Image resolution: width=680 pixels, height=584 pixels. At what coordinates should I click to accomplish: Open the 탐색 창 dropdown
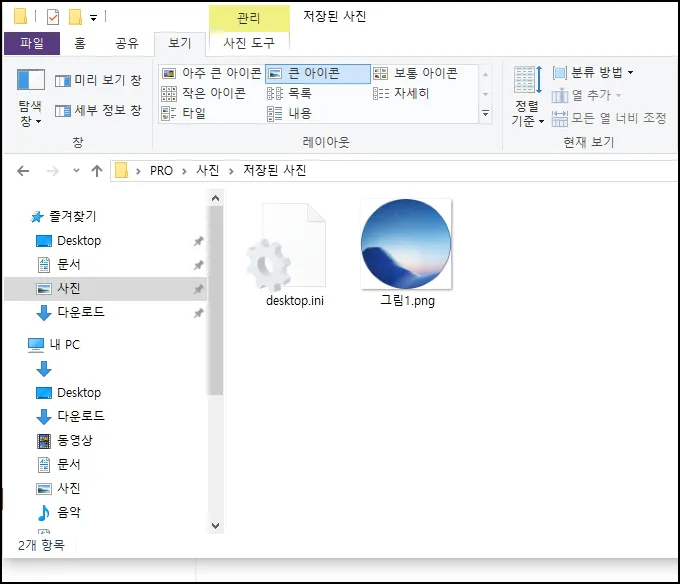click(30, 98)
